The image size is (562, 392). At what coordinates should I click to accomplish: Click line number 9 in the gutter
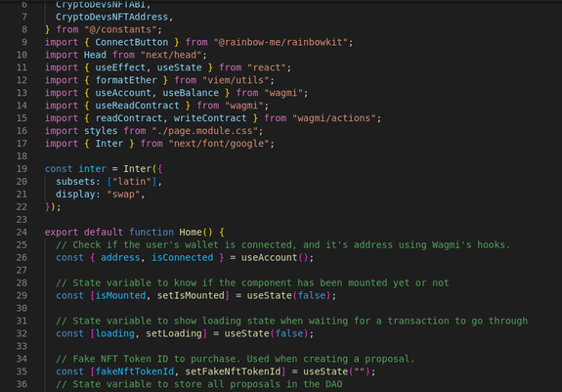point(24,42)
